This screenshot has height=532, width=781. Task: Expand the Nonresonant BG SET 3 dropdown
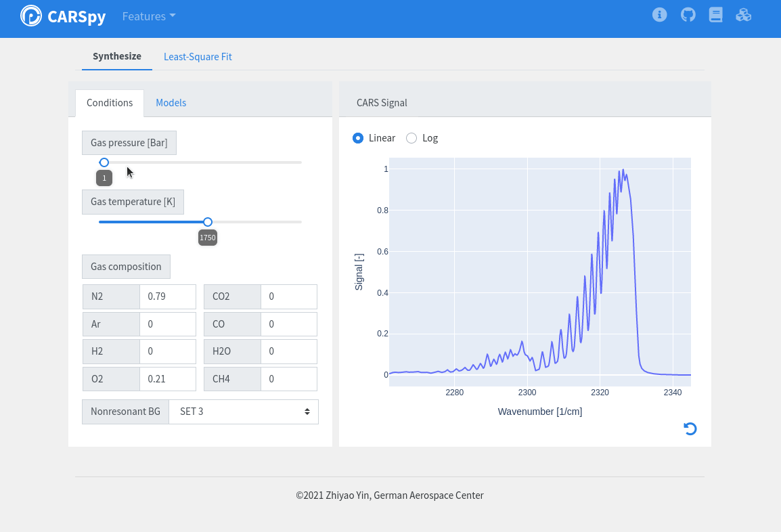point(243,412)
